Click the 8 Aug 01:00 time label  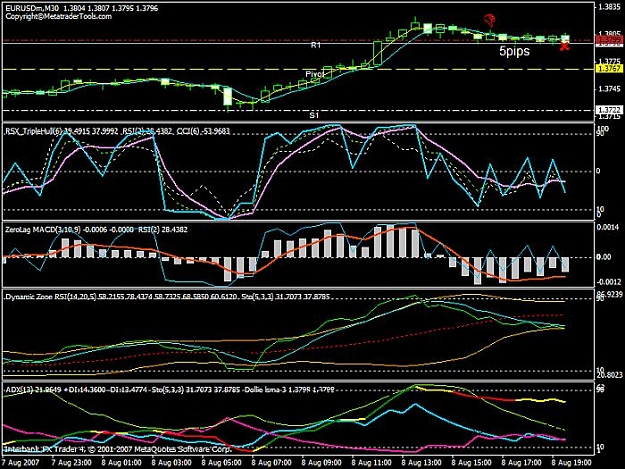pyautogui.click(x=122, y=463)
